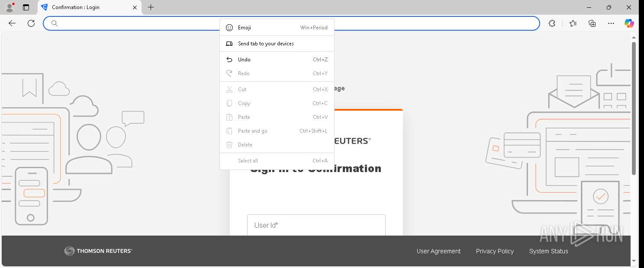
Task: Click Redo menu entry
Action: (x=277, y=73)
